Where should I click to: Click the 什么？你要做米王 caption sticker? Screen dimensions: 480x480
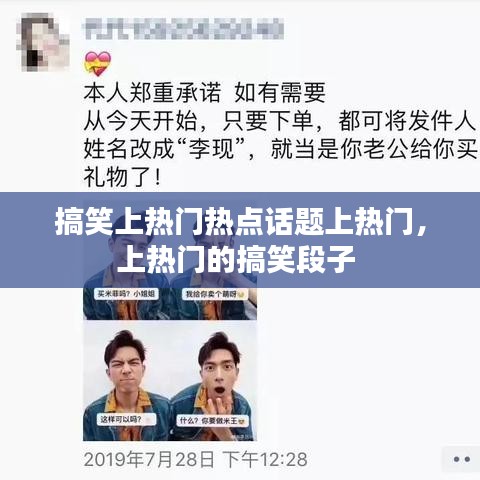(213, 421)
